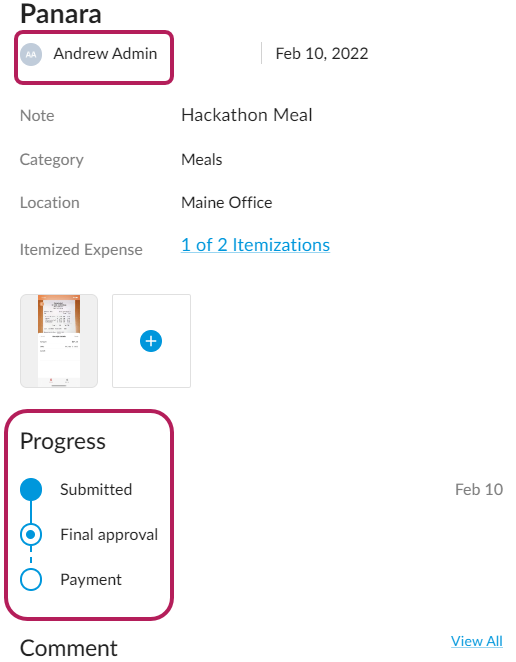Select the Final approval progress circle

click(x=31, y=534)
